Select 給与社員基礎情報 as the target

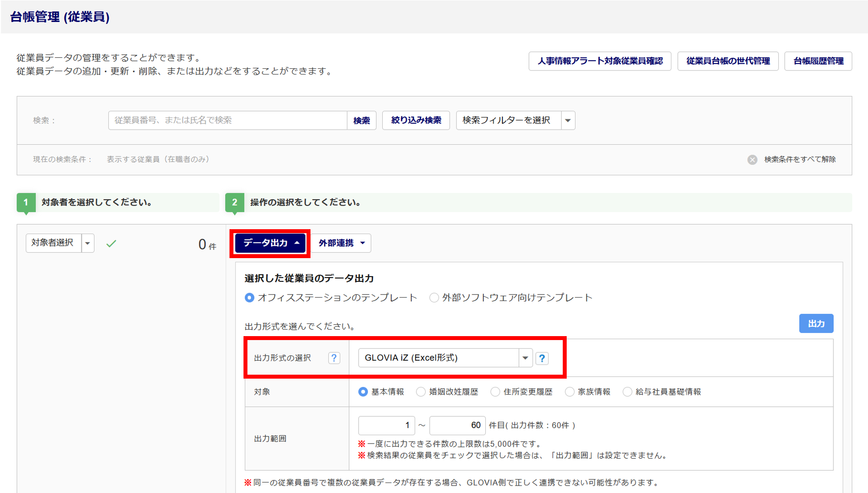[627, 392]
